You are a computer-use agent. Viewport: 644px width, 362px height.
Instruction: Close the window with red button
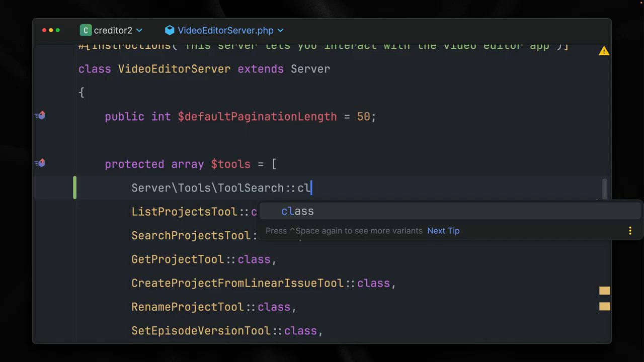pos(44,31)
